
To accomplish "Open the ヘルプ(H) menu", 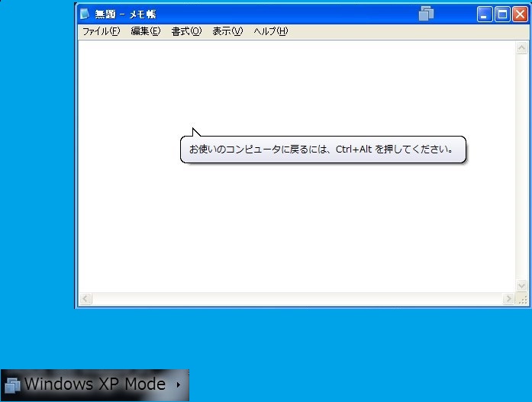I will tap(271, 31).
